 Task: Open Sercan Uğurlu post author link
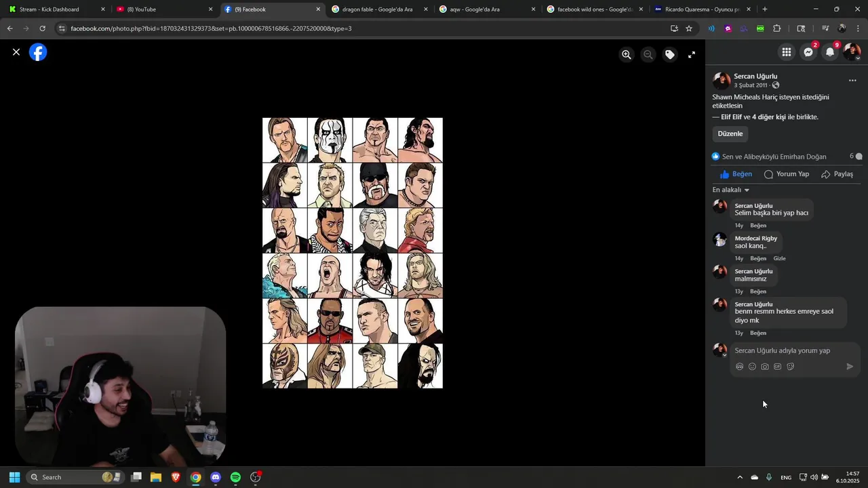tap(755, 77)
